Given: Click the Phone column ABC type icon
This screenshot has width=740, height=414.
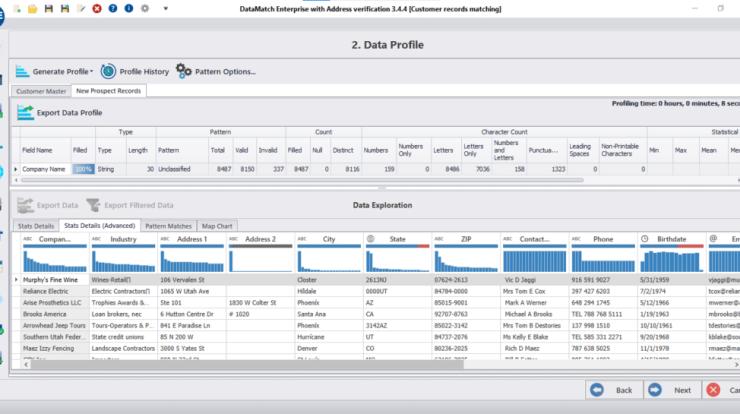Looking at the screenshot, I should (576, 239).
